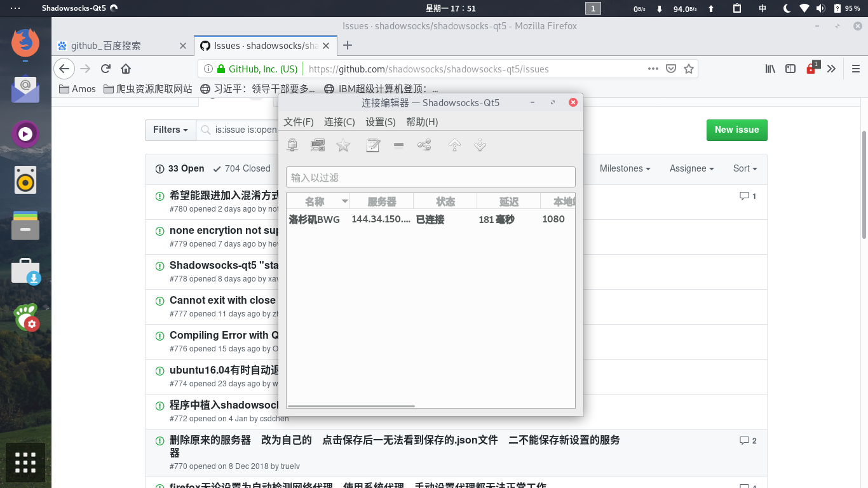868x488 pixels.
Task: Select the 洛杉矶BWG connection row
Action: point(431,219)
